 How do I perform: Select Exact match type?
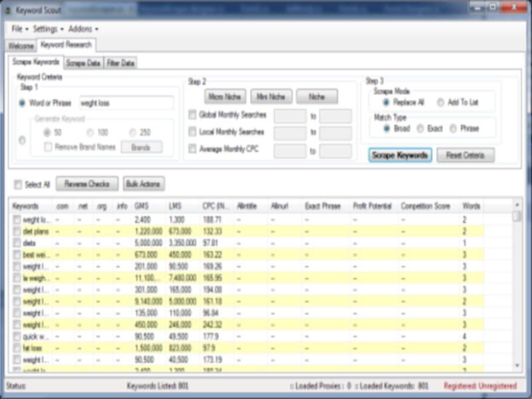click(x=420, y=128)
